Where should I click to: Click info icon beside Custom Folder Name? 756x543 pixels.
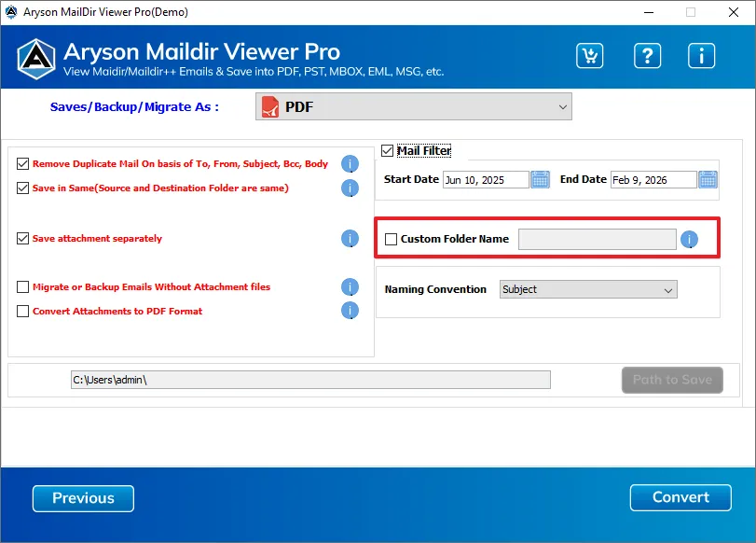tap(689, 239)
